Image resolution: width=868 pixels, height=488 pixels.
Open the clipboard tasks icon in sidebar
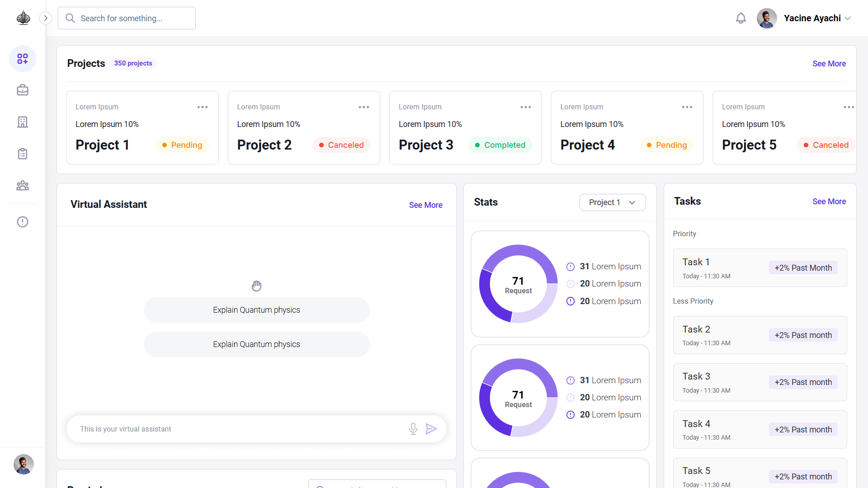pyautogui.click(x=23, y=154)
